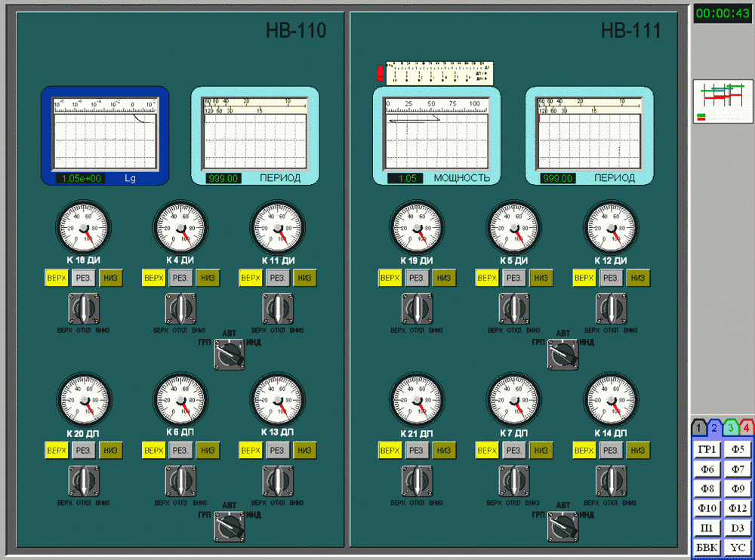Turn the К 19 ДИ ВЕРХ-ОТКЛ-ВНИЗ rotary switch

coord(417,309)
